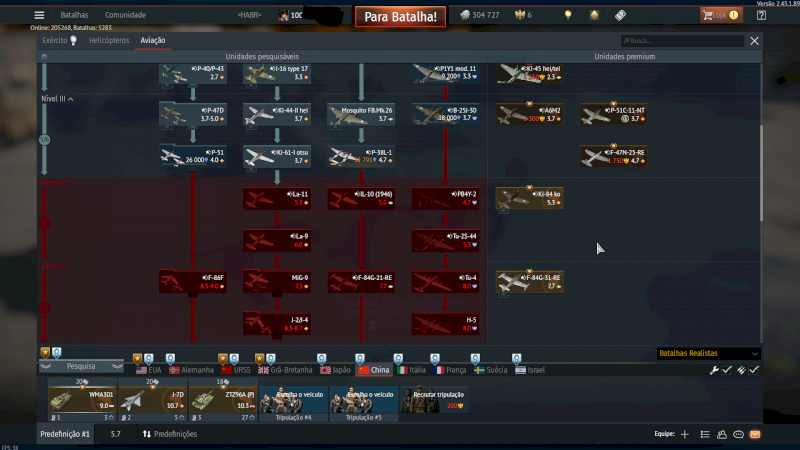Open the chat bubble icon
The width and height of the screenshot is (800, 450).
[738, 434]
